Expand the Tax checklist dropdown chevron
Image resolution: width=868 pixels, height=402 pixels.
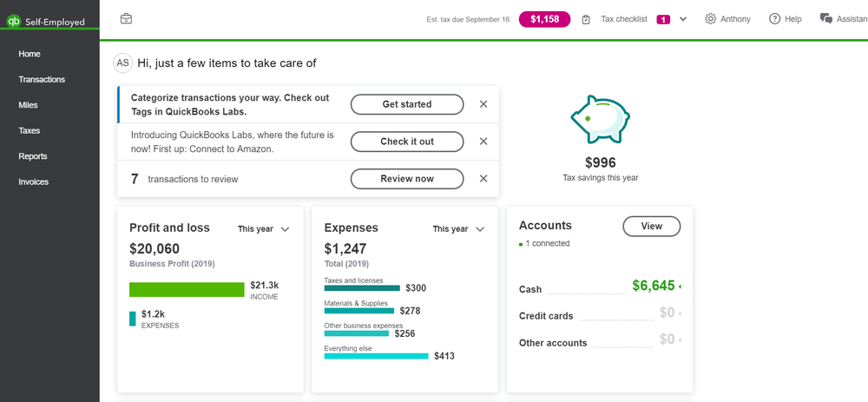coord(683,19)
